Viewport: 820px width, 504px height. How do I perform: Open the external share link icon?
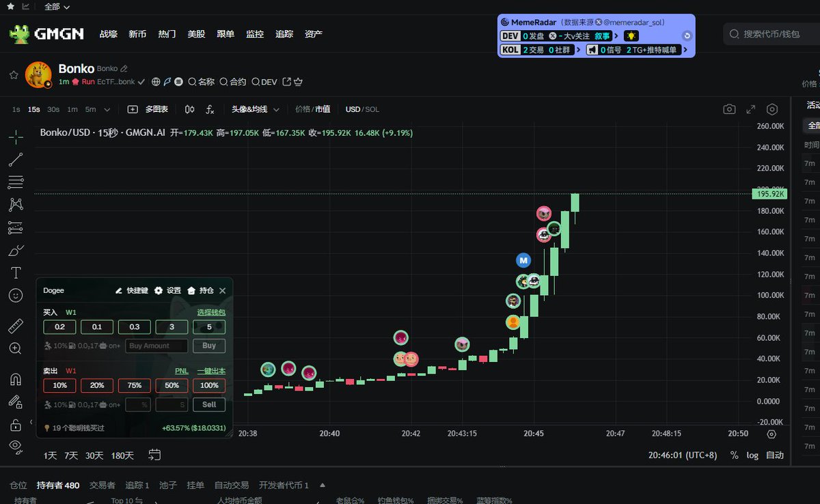pos(287,82)
